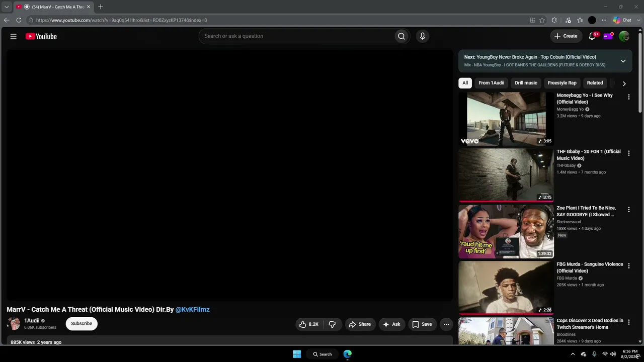The width and height of the screenshot is (644, 362).
Task: Open Windows taskbar Search box
Action: [323, 354]
